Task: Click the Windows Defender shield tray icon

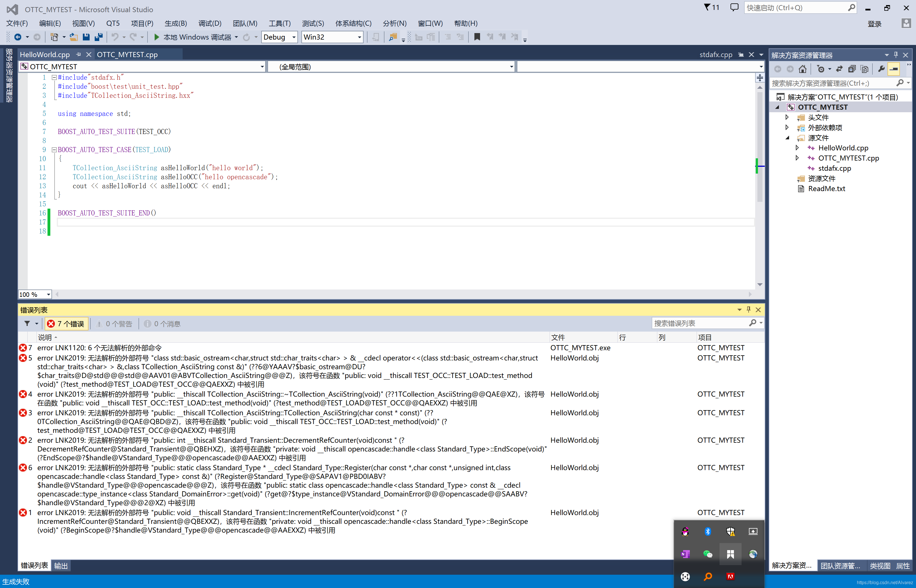Action: (x=731, y=531)
